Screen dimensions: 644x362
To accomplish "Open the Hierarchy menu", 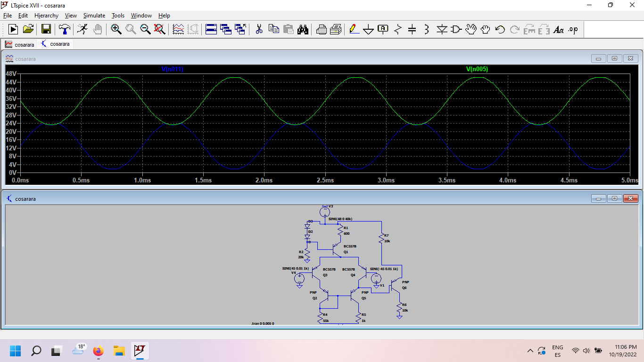I will coord(46,16).
